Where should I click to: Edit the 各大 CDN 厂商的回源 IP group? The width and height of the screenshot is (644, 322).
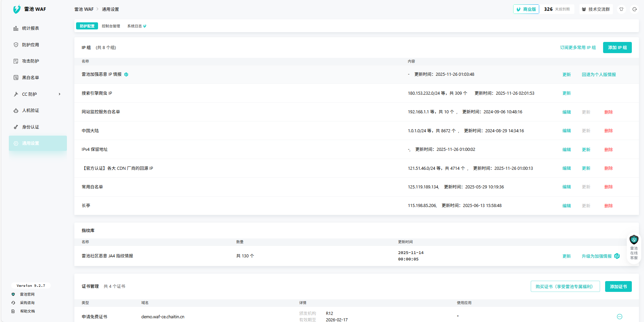567,168
